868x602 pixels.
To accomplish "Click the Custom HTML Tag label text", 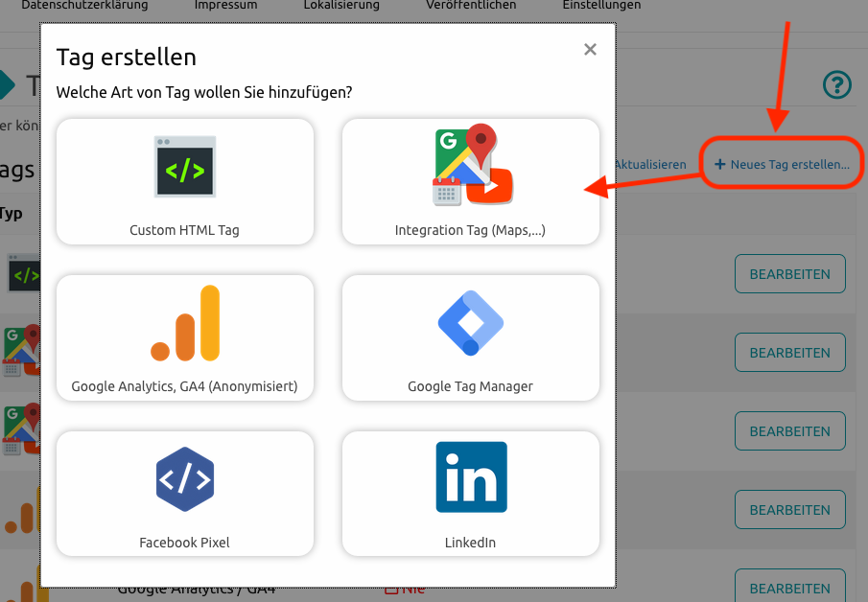I will (185, 230).
